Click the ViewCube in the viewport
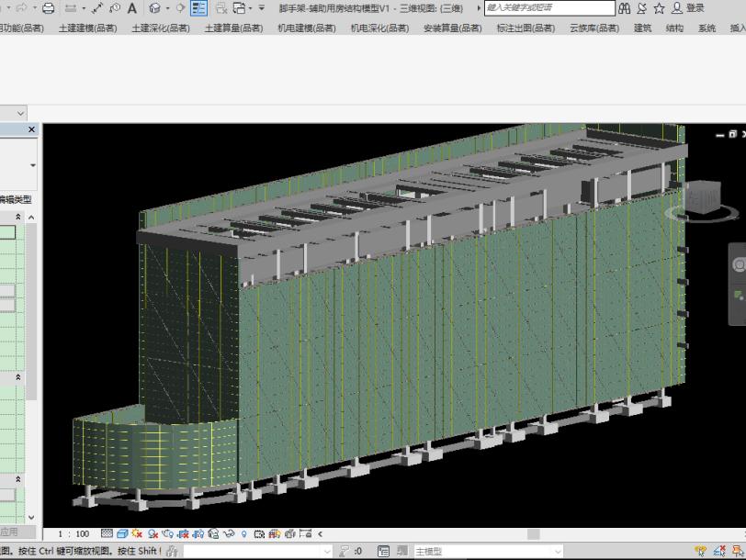Viewport: 746px width, 560px height. tap(705, 199)
